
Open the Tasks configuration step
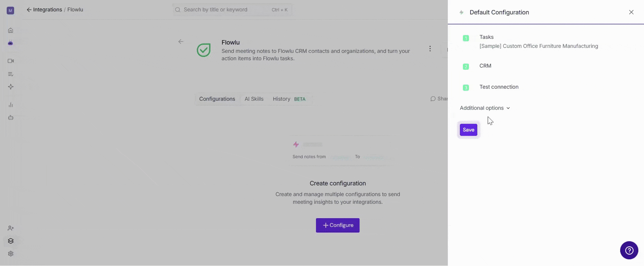pos(486,37)
